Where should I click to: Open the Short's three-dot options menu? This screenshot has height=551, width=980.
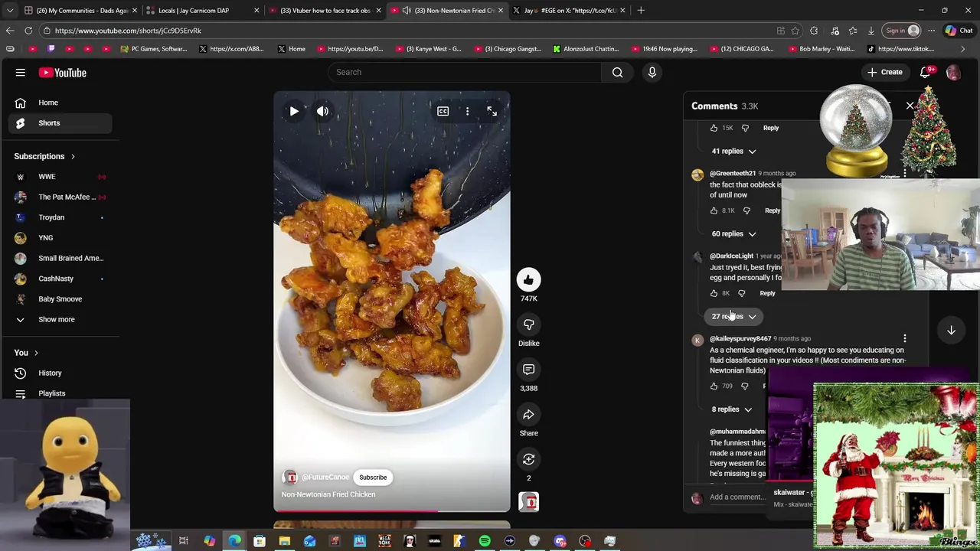(467, 111)
